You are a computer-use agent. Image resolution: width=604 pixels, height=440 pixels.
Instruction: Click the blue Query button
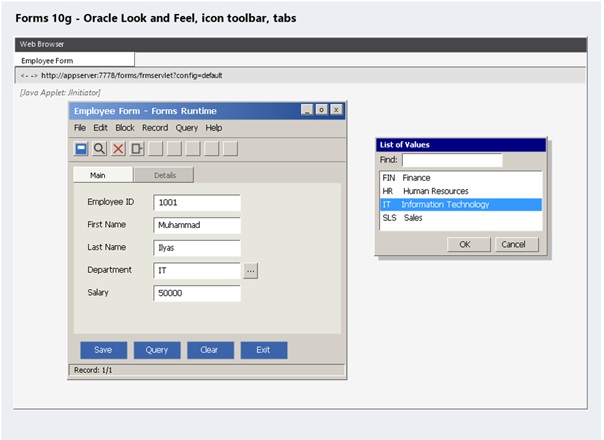coord(157,350)
